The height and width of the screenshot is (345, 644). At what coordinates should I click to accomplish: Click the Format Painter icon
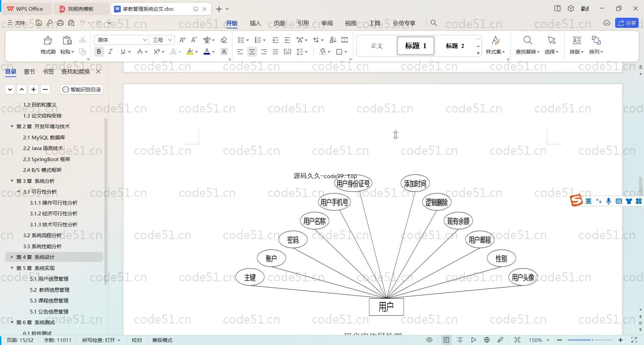pos(48,41)
